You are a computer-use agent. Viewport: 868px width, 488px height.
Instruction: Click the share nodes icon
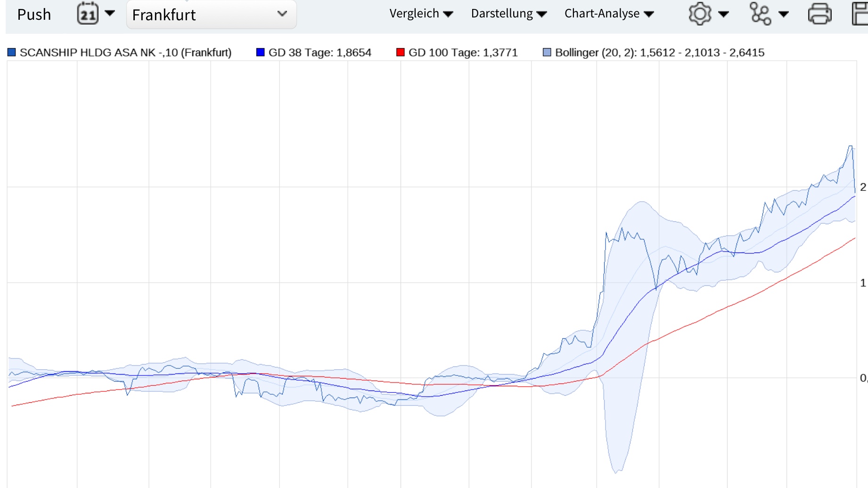pos(760,14)
